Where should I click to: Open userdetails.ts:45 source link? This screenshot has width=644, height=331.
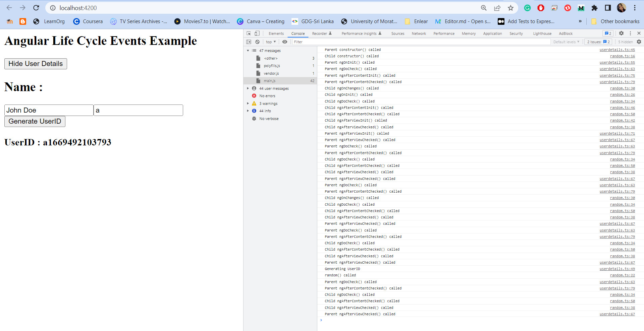(x=617, y=50)
